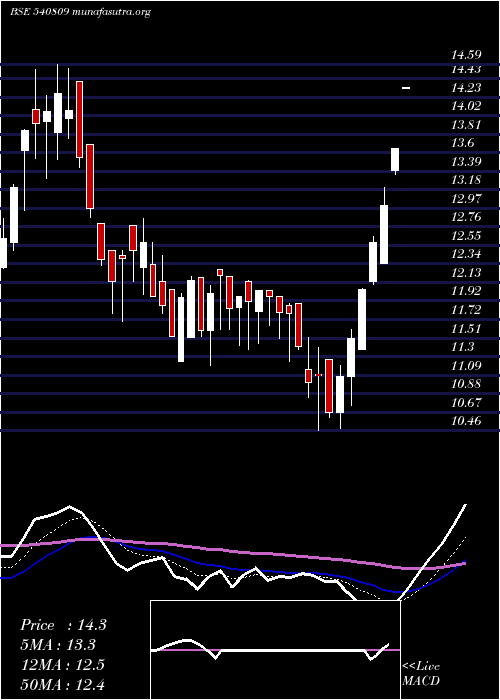Click the Live MACD inset chart
Image resolution: width=500 pixels, height=700 pixels.
[x=275, y=650]
